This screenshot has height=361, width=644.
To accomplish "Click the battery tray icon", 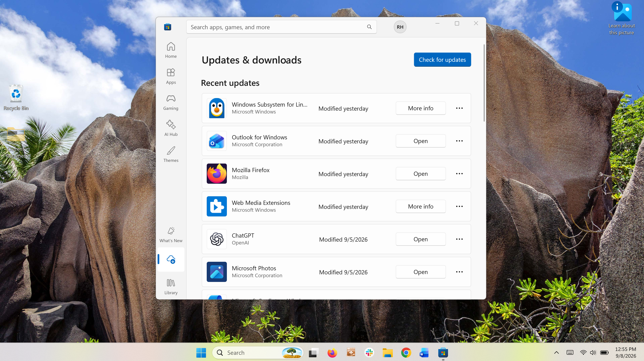I will 604,353.
